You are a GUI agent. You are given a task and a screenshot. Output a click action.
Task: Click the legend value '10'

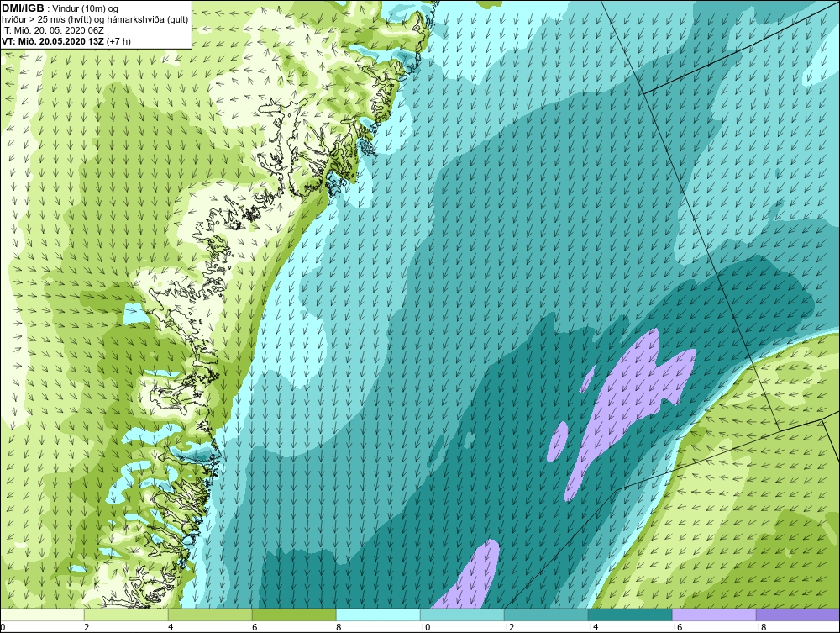point(425,627)
